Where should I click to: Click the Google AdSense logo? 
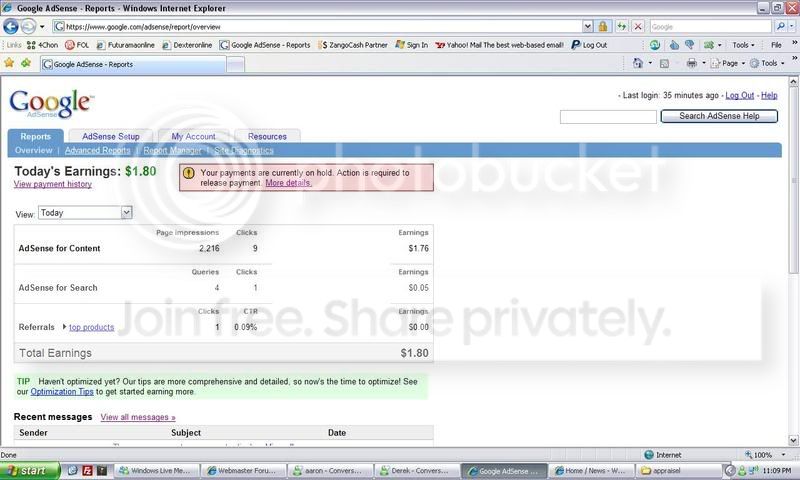pyautogui.click(x=51, y=104)
